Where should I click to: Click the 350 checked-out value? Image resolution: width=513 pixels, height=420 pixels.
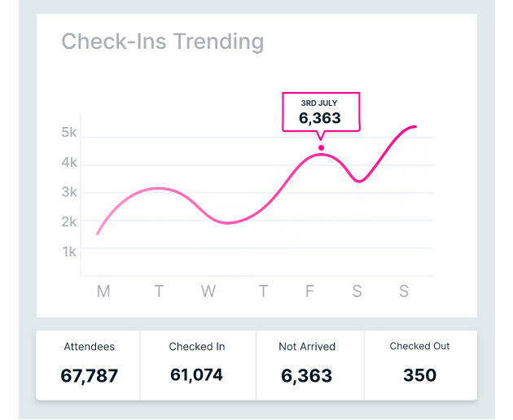(419, 375)
